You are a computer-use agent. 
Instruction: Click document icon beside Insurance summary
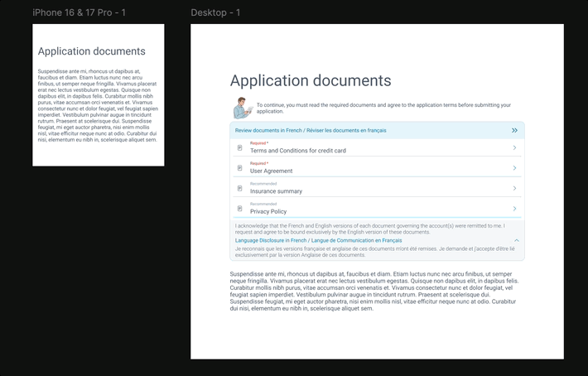click(x=239, y=188)
